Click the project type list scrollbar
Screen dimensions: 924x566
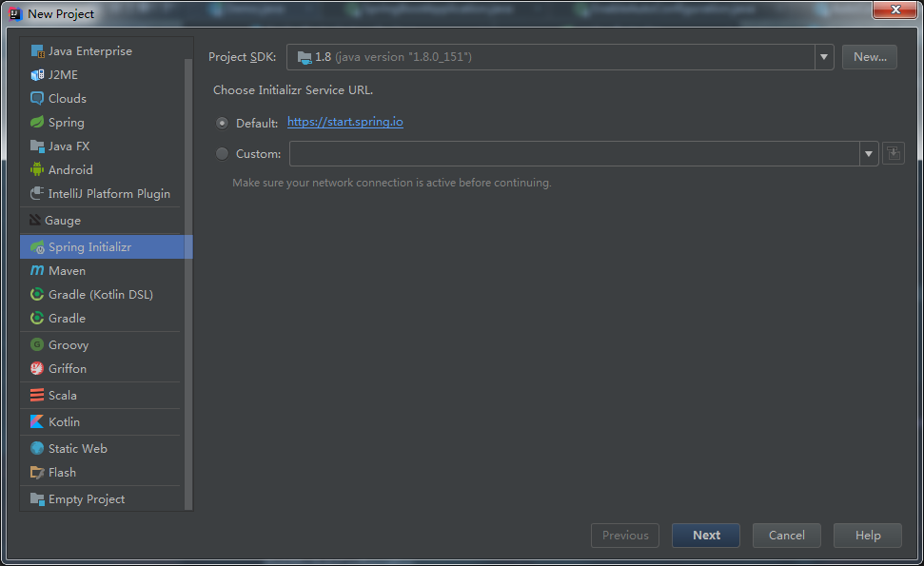click(188, 283)
